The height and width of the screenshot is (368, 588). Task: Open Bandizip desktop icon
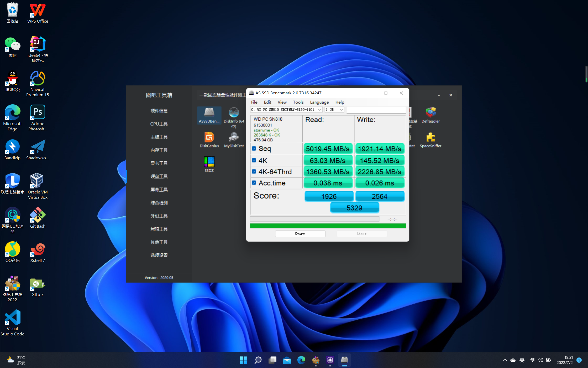click(12, 150)
